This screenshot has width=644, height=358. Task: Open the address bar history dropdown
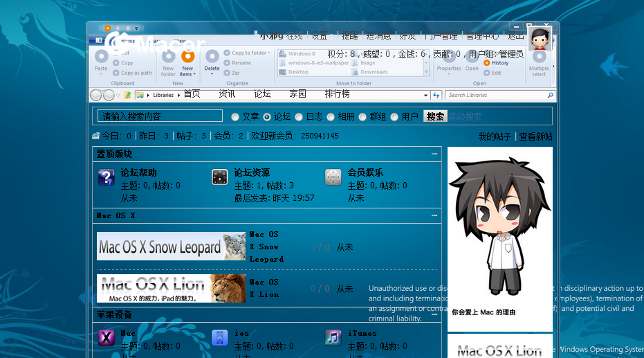(425, 96)
